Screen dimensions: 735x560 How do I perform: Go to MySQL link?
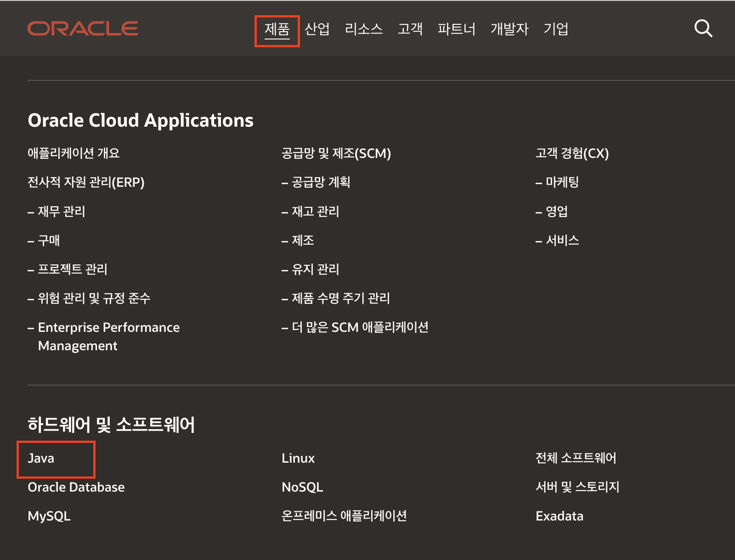coord(49,516)
